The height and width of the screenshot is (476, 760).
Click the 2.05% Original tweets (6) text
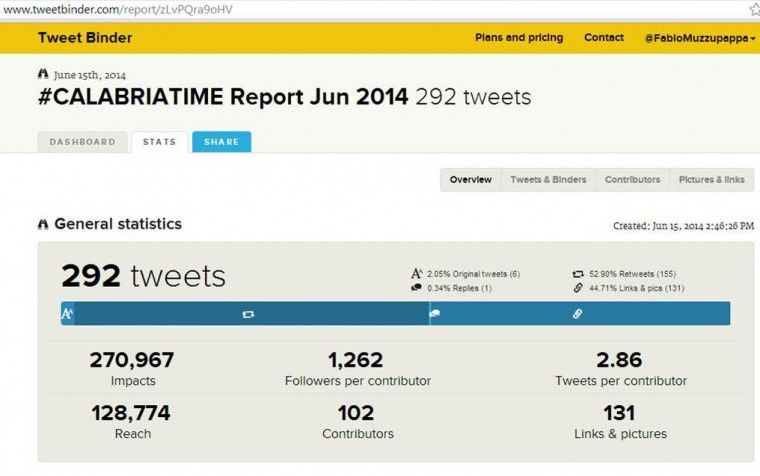click(474, 274)
